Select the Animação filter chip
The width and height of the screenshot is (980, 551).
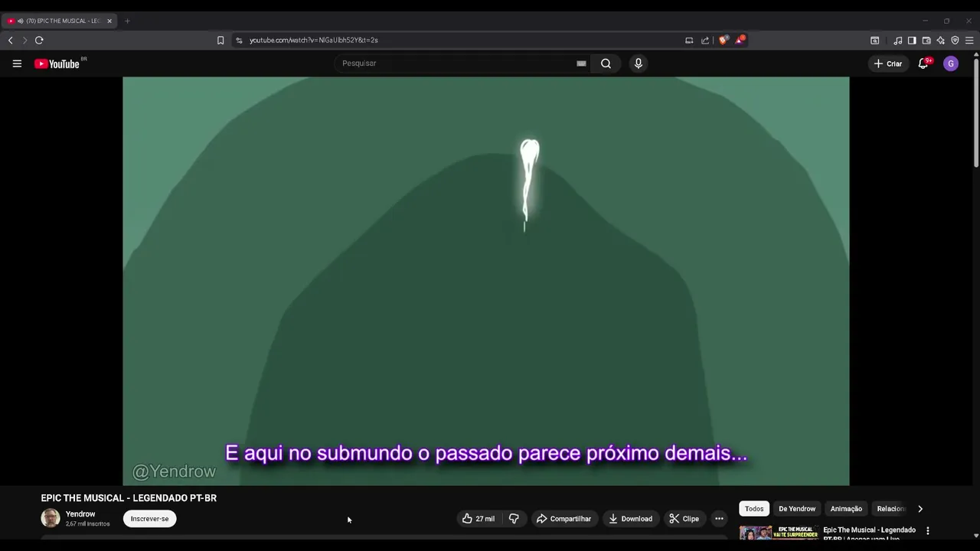click(x=846, y=509)
